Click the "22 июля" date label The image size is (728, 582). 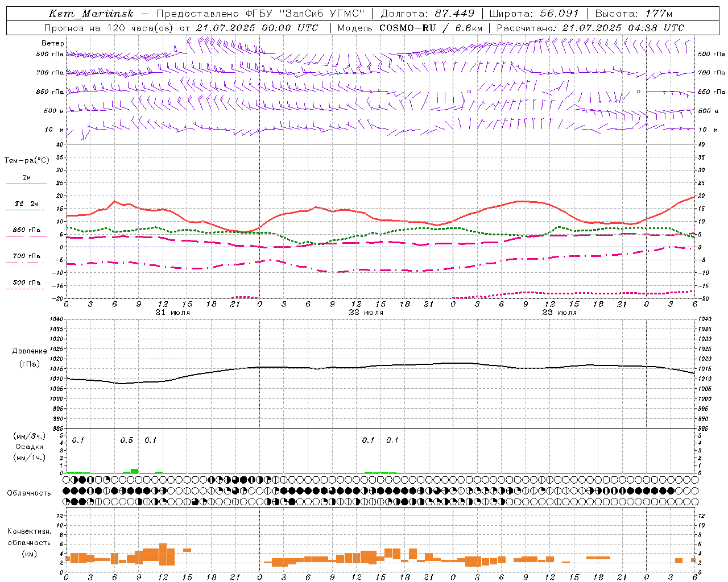click(x=366, y=313)
